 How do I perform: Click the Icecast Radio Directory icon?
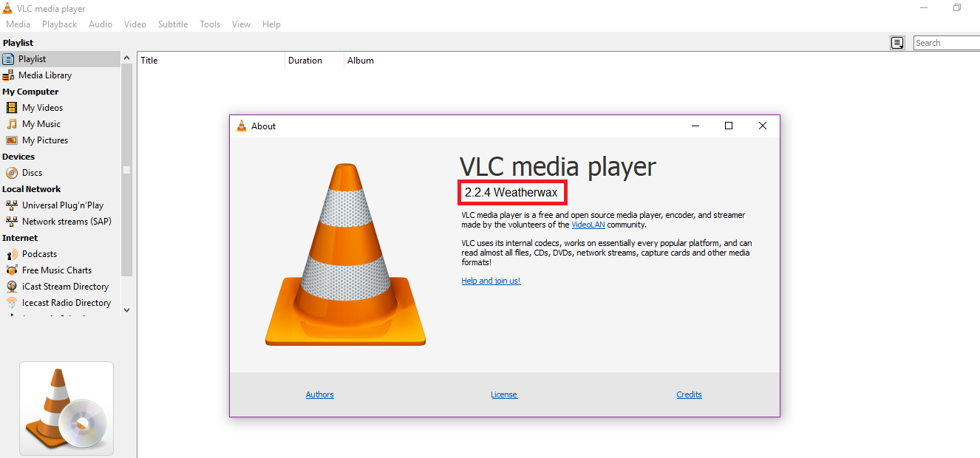[12, 303]
